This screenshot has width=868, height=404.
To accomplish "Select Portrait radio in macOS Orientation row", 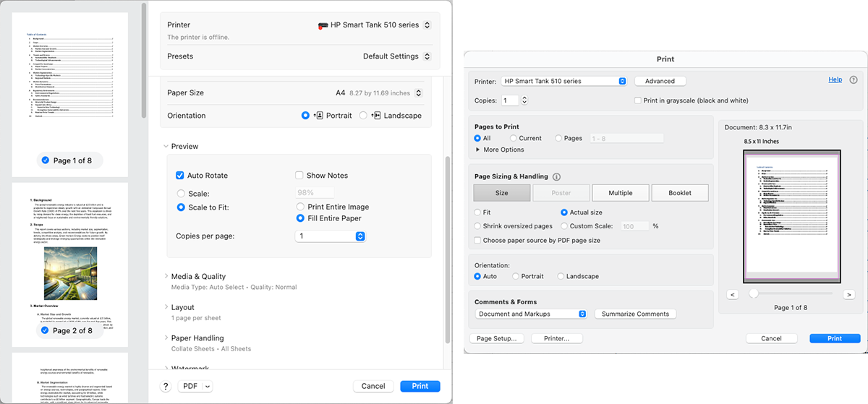I will [305, 116].
